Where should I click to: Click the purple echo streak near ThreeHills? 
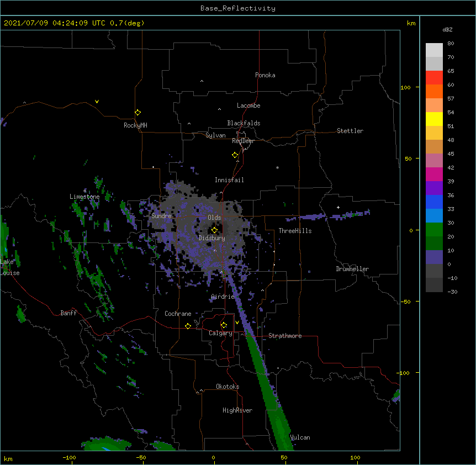(x=328, y=215)
